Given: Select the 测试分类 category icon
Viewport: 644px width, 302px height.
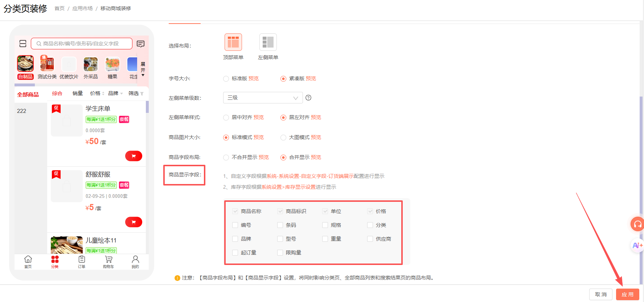Looking at the screenshot, I should [x=47, y=64].
